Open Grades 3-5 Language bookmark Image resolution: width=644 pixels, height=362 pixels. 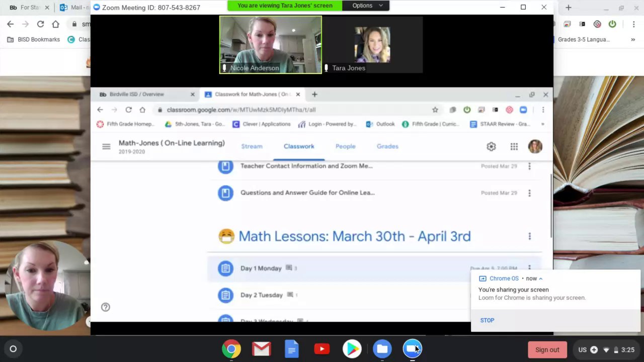tap(584, 39)
